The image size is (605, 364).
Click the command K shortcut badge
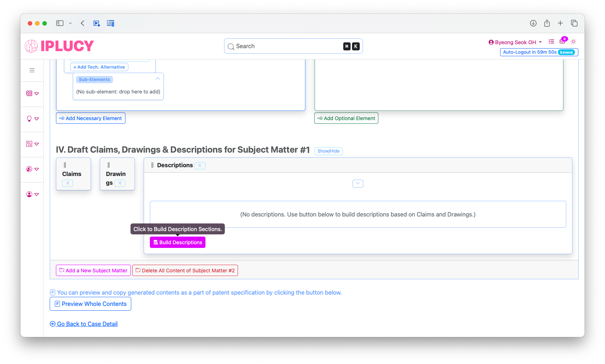[x=351, y=46]
